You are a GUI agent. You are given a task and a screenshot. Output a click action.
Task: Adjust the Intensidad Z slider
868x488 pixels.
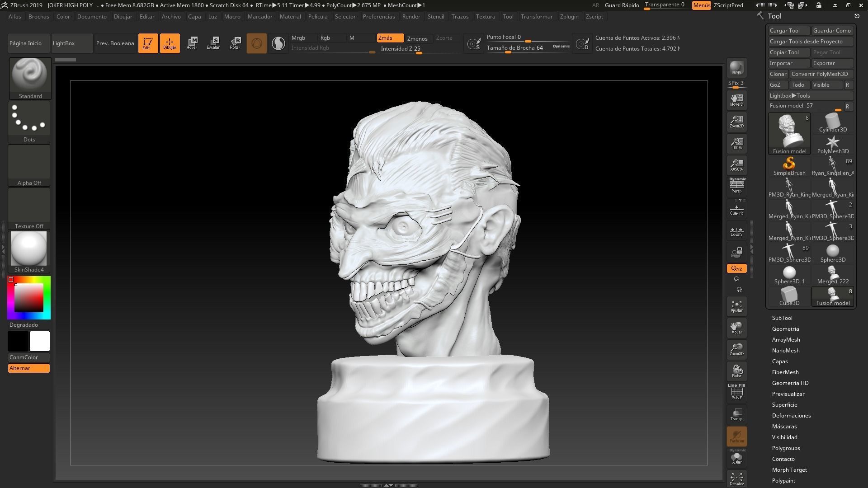(419, 49)
